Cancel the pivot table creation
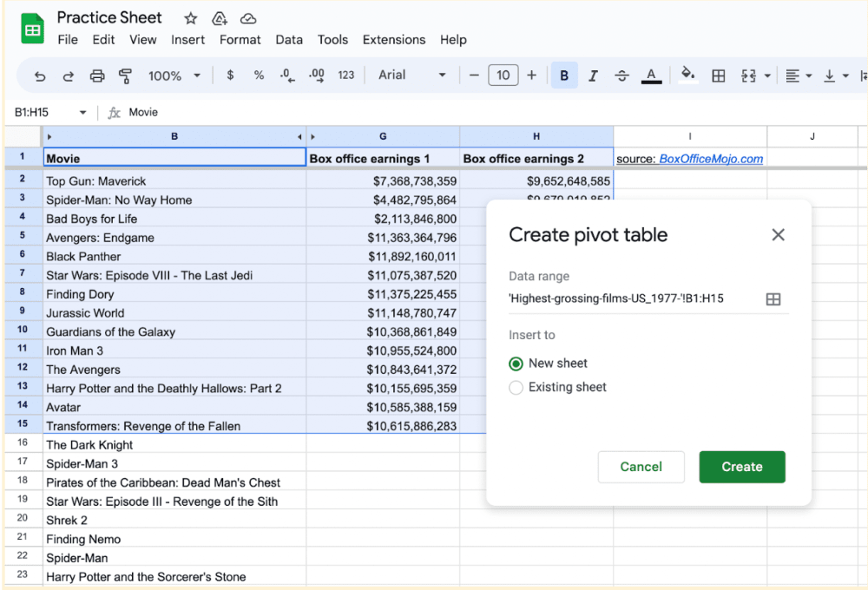Image resolution: width=868 pixels, height=590 pixels. (x=641, y=467)
